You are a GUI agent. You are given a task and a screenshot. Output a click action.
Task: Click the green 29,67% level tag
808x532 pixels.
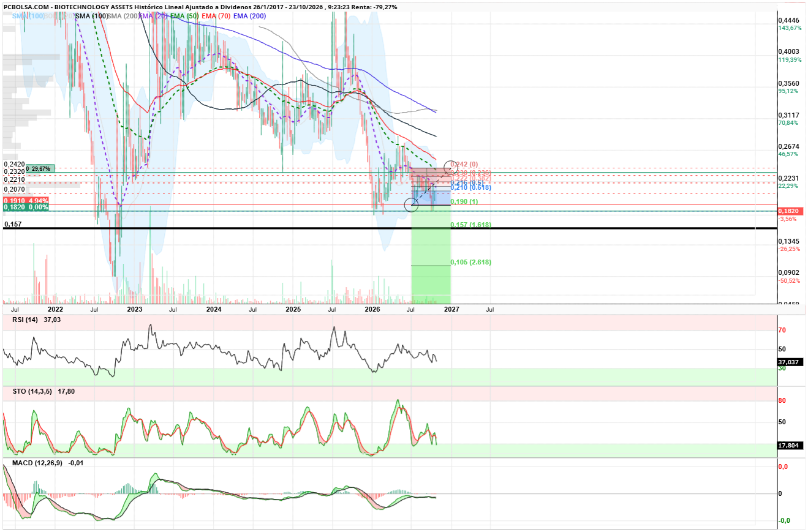pyautogui.click(x=42, y=168)
